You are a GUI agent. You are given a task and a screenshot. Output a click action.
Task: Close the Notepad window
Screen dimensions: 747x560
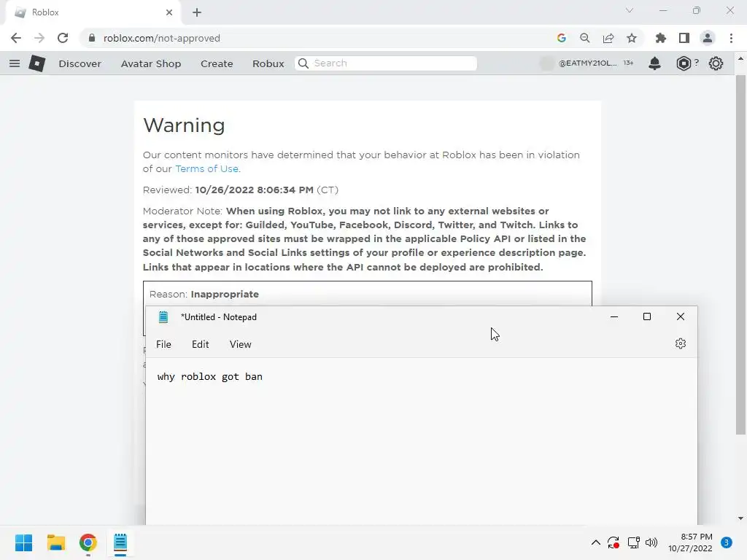coord(681,316)
